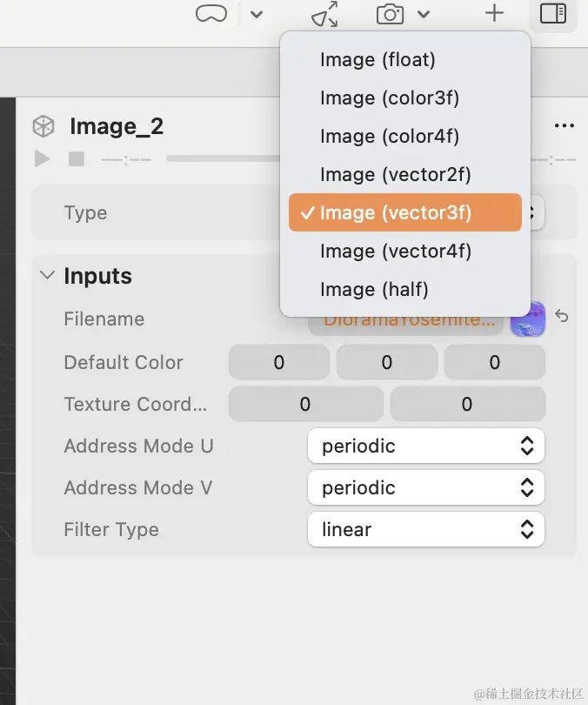Screen dimensions: 588x705
Task: Click the first Default Color value field
Action: point(278,363)
